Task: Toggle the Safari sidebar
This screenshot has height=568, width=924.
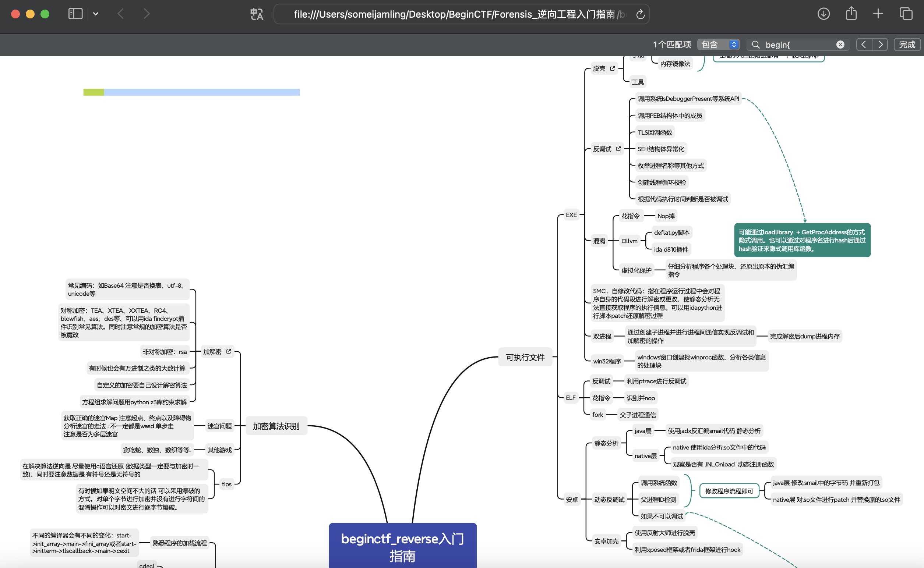Action: tap(75, 14)
